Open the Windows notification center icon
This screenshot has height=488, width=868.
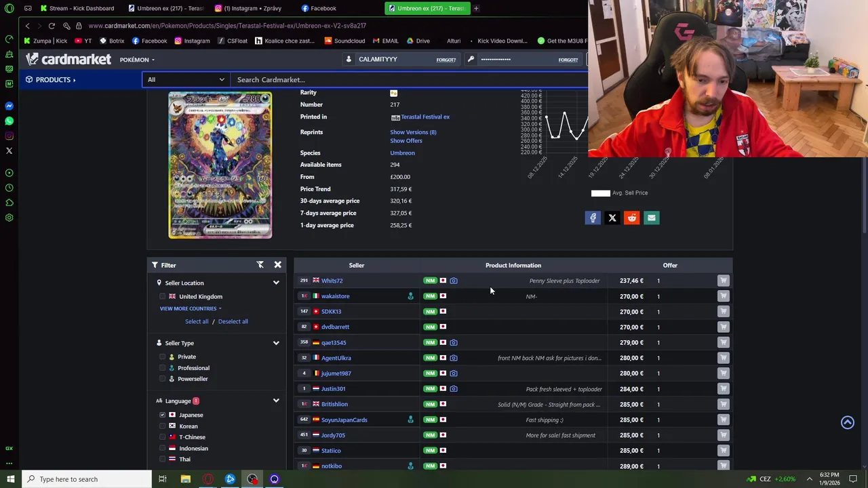tap(854, 479)
